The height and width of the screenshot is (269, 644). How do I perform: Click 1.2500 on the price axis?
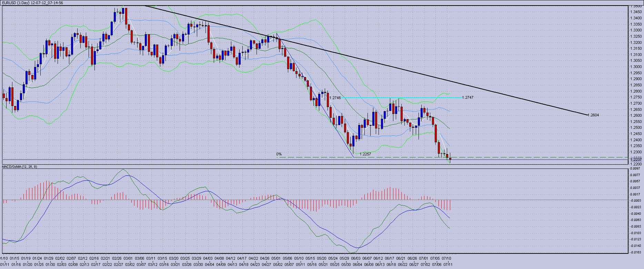[x=636, y=128]
